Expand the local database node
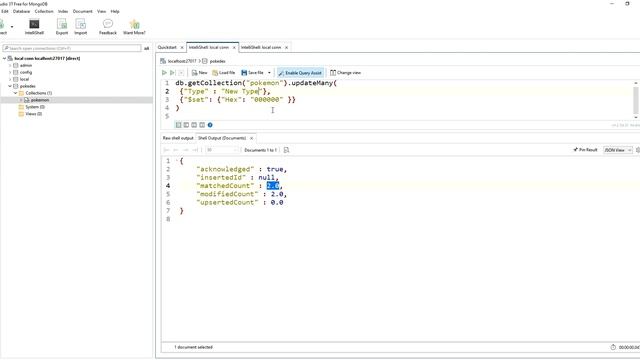 click(x=10, y=79)
